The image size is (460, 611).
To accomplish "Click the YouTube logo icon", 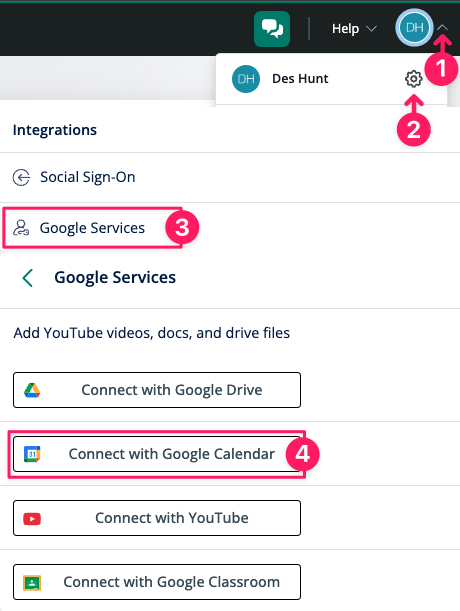I will coord(32,519).
